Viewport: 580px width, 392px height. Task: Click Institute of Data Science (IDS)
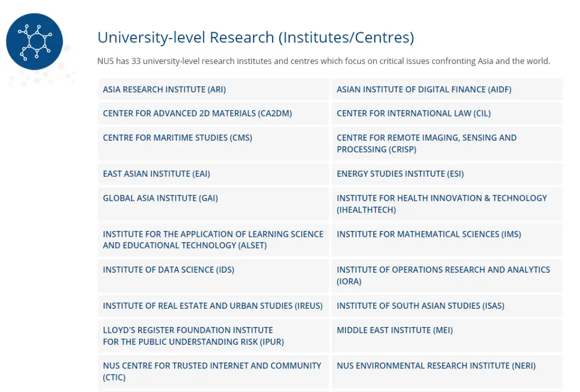point(169,270)
